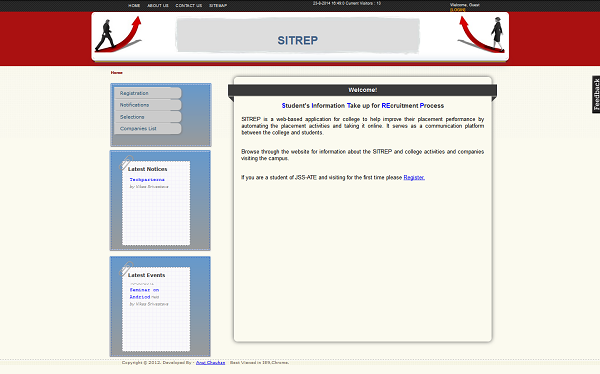Open the SITEMAP page

pos(218,6)
